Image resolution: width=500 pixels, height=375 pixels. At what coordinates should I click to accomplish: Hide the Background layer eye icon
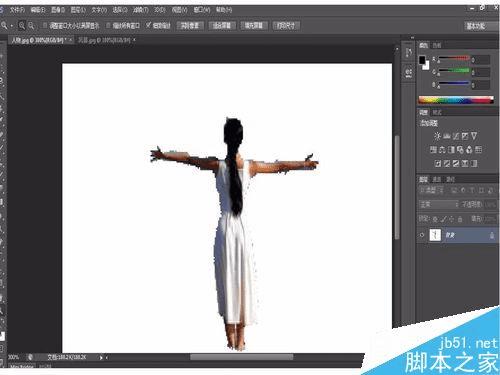(422, 235)
